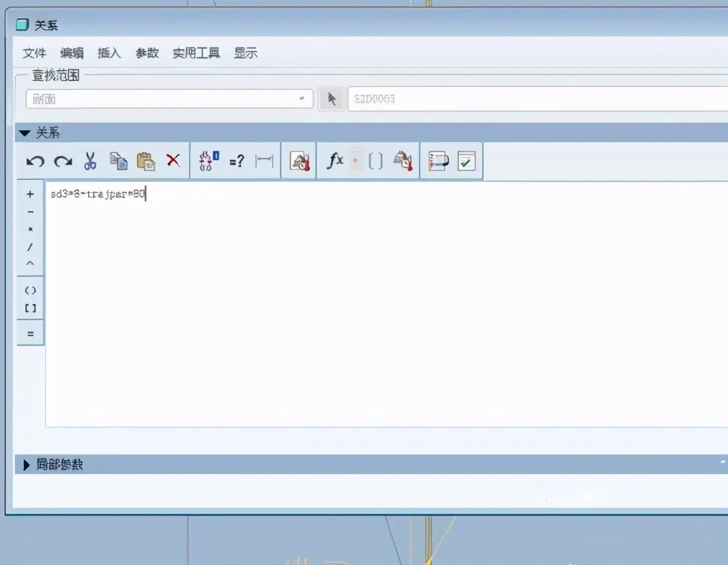Image resolution: width=728 pixels, height=565 pixels.
Task: Cut selection with scissors icon
Action: point(90,161)
